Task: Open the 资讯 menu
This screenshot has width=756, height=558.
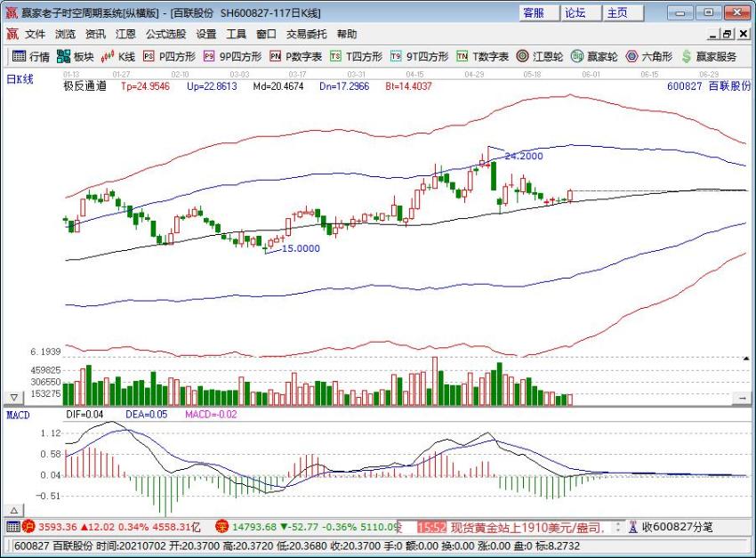Action: coord(95,34)
